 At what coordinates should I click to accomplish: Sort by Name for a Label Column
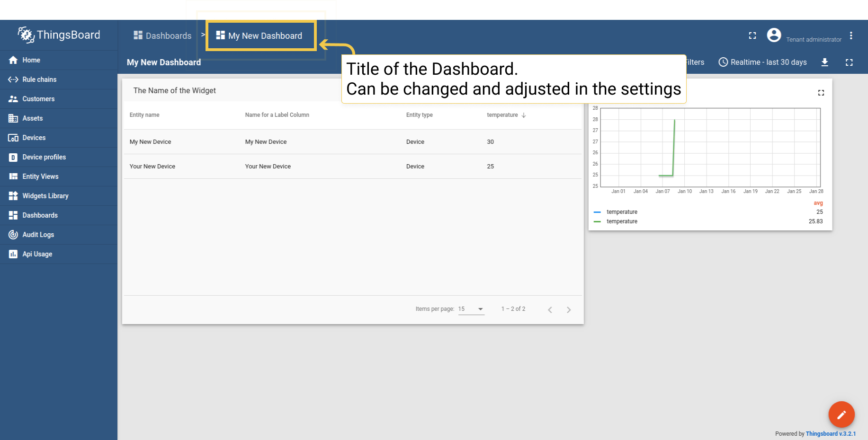tap(277, 115)
